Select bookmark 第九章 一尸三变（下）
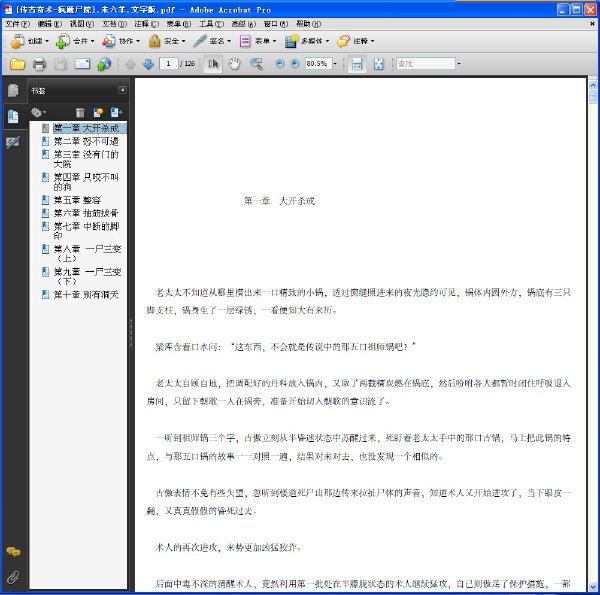Screen dimensions: 600x595 (87, 276)
